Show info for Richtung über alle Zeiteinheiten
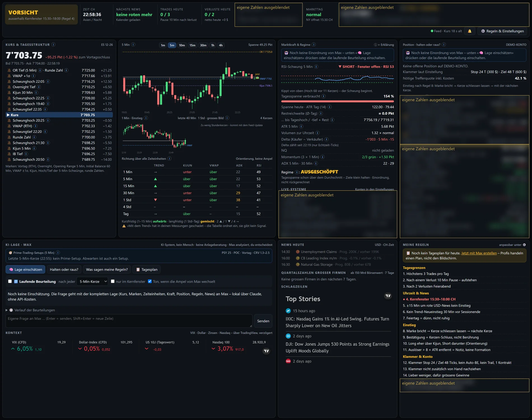This screenshot has height=420, width=532. point(169,159)
